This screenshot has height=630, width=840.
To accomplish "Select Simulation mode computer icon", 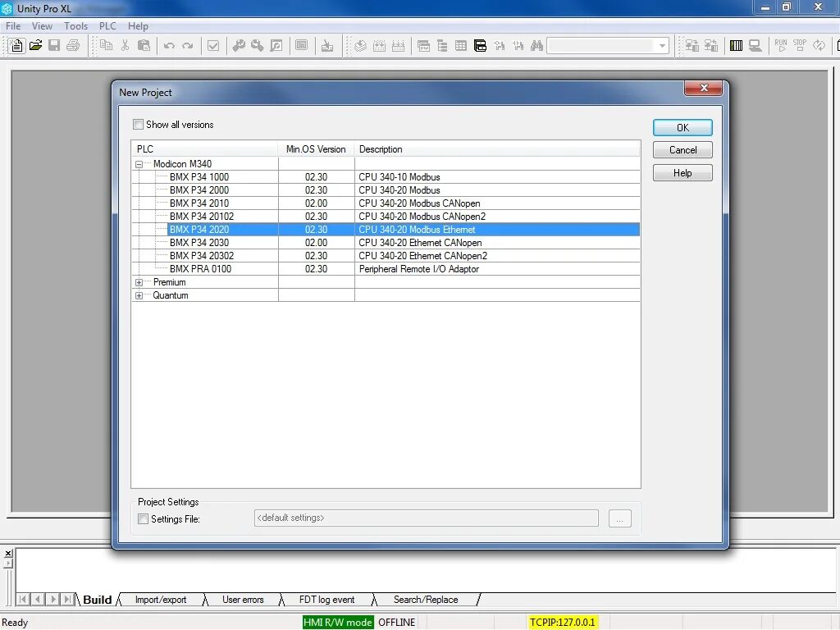I will click(756, 46).
